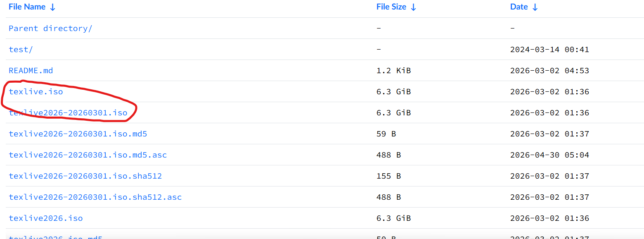Sort listing by the Date header
Viewport: 644px width, 239px height.
click(x=519, y=7)
